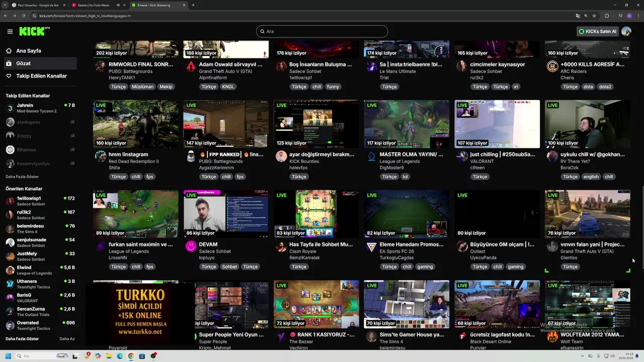Viewport: 644px width, 362px height.
Task: Click the funny tag under 1willowisp1
Action: (x=333, y=86)
